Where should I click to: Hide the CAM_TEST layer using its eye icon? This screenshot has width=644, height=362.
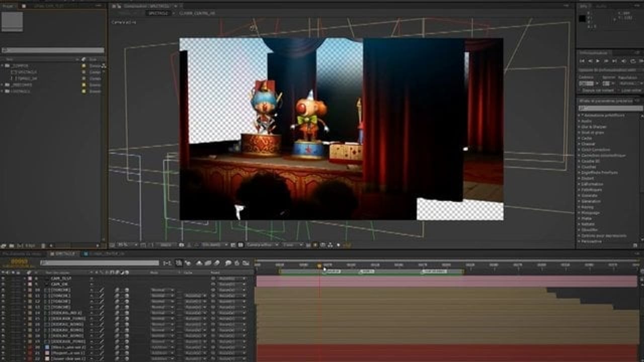[x=4, y=278]
